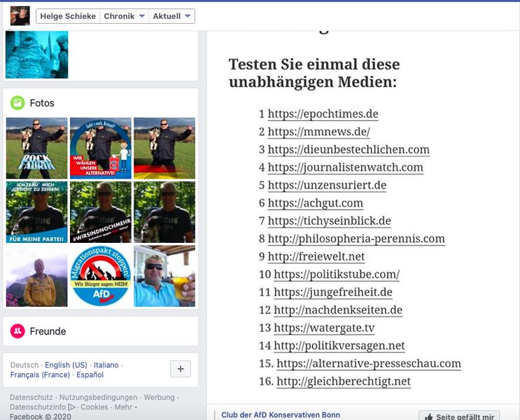Open the Fotos section heading
520x420 pixels.
click(x=42, y=103)
